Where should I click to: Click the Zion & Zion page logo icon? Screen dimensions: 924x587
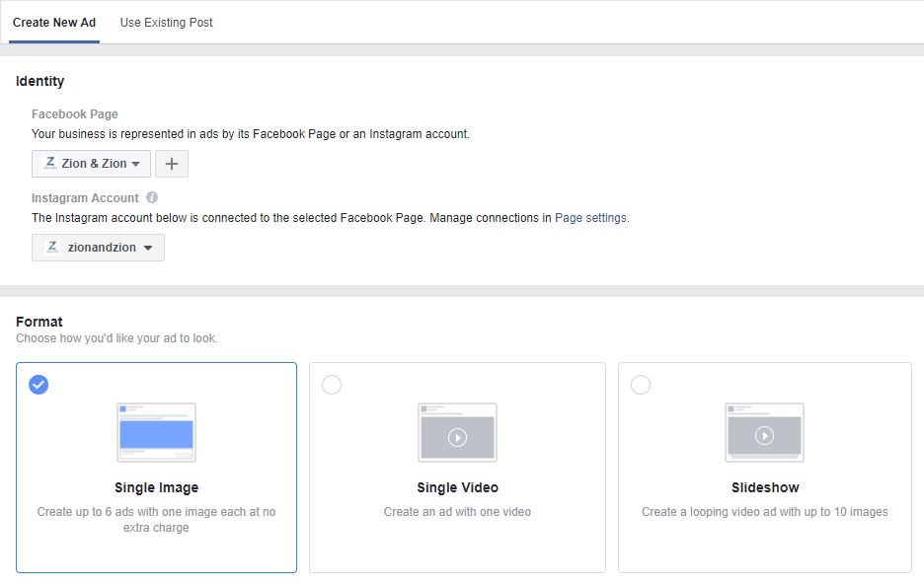pyautogui.click(x=49, y=163)
